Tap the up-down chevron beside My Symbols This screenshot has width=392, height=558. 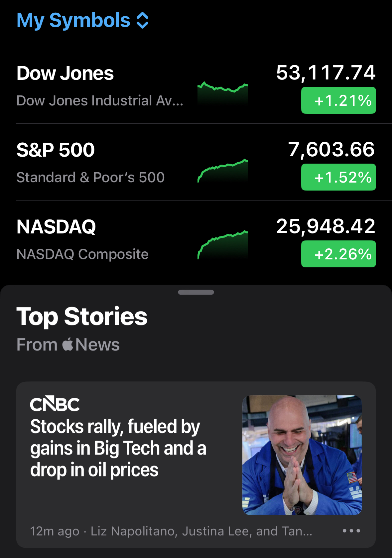point(143,21)
